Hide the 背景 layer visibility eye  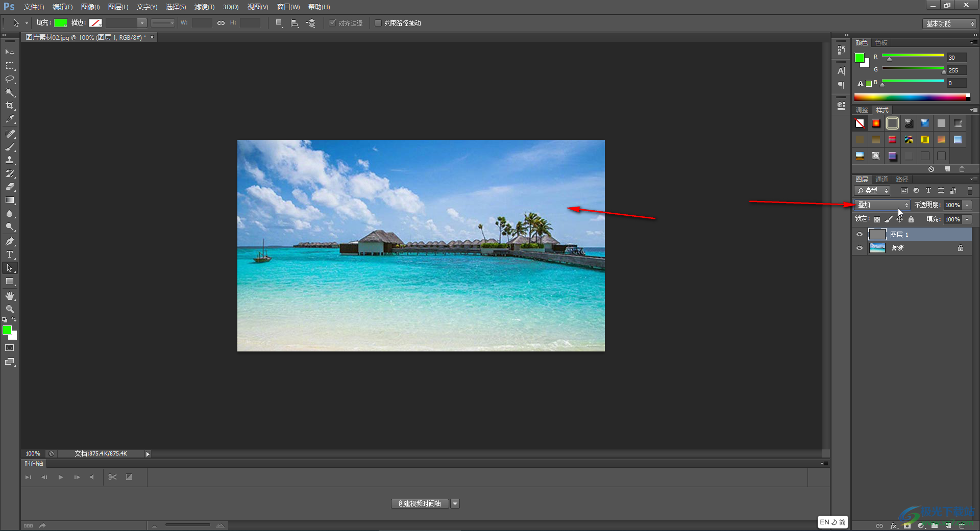pyautogui.click(x=860, y=248)
